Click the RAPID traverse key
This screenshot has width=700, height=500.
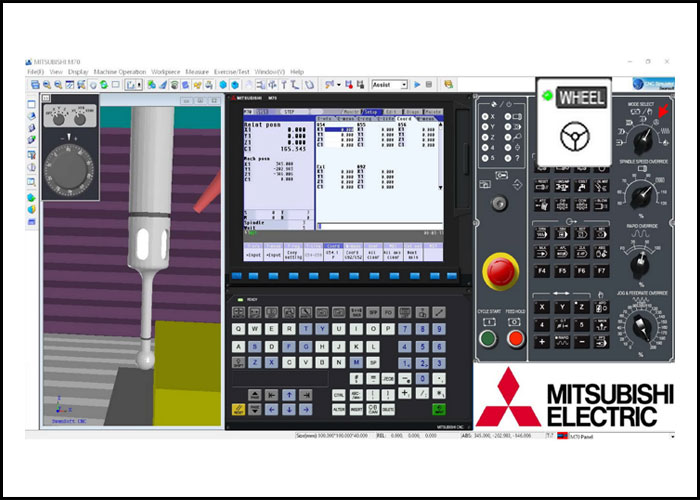point(562,342)
